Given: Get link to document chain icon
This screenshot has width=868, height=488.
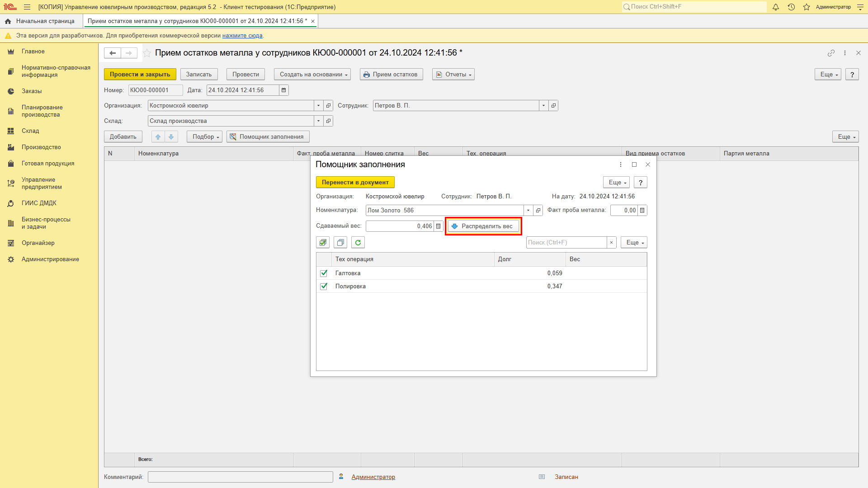Looking at the screenshot, I should [x=831, y=53].
